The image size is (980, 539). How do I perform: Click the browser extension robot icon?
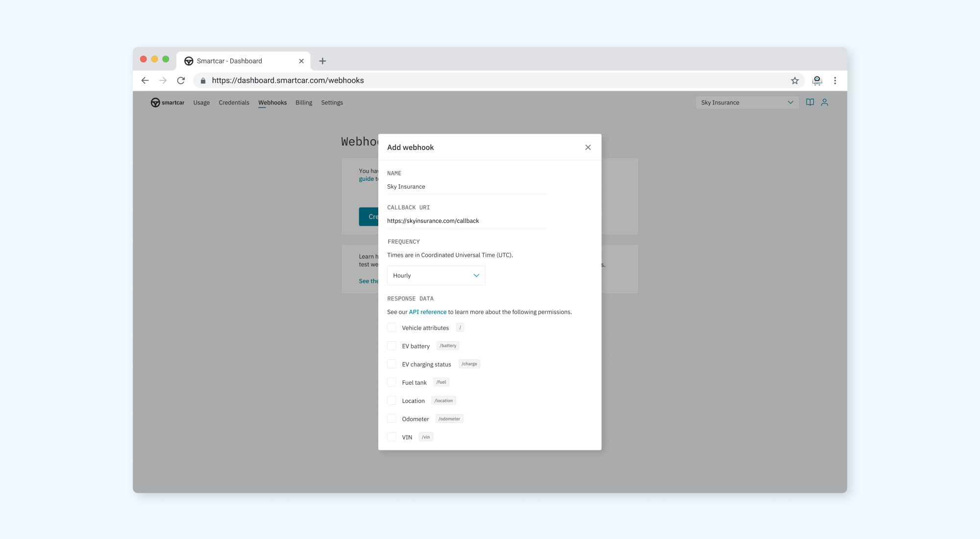pos(817,80)
